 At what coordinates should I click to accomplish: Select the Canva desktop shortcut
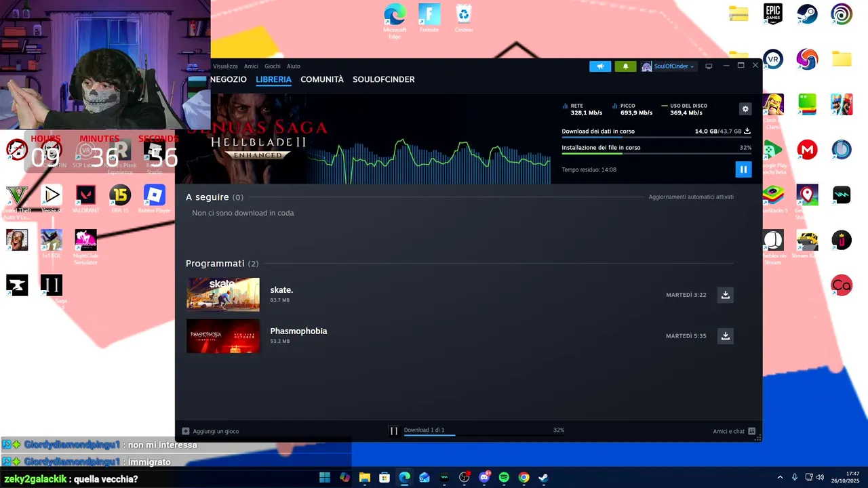click(x=842, y=285)
